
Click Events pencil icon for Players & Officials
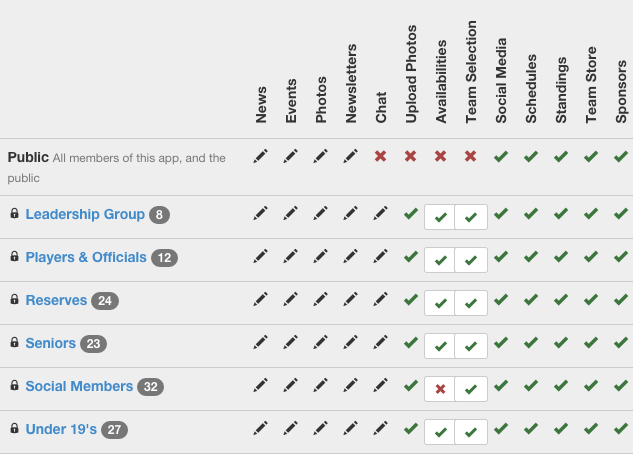290,256
